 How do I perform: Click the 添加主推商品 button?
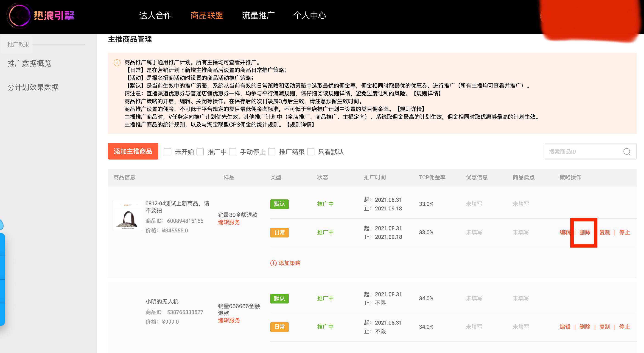(x=133, y=151)
